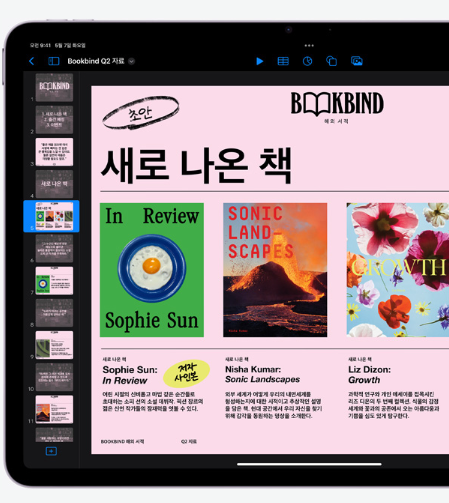Image resolution: width=449 pixels, height=503 pixels.
Task: Select the description paragraph under Sophie Sun
Action: (x=152, y=401)
